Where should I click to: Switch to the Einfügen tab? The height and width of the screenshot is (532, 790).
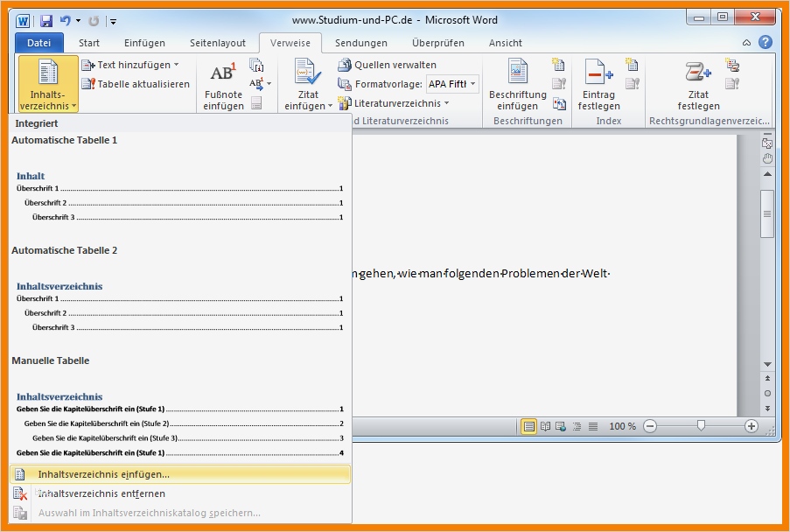(x=144, y=43)
